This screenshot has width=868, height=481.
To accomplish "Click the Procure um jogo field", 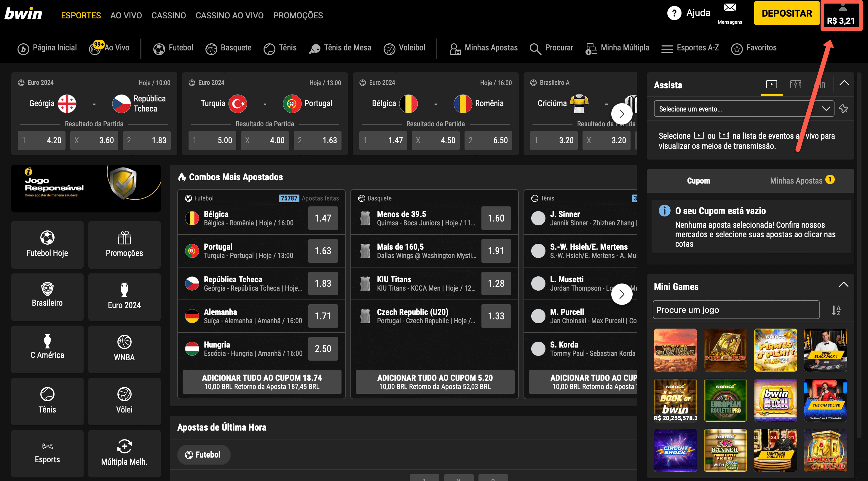I will coord(736,310).
